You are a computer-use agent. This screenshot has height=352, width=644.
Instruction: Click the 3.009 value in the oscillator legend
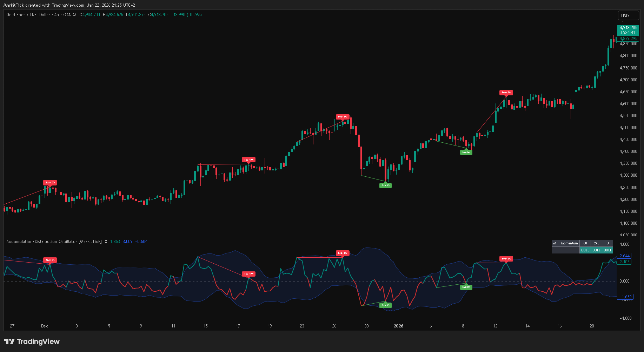tap(127, 242)
